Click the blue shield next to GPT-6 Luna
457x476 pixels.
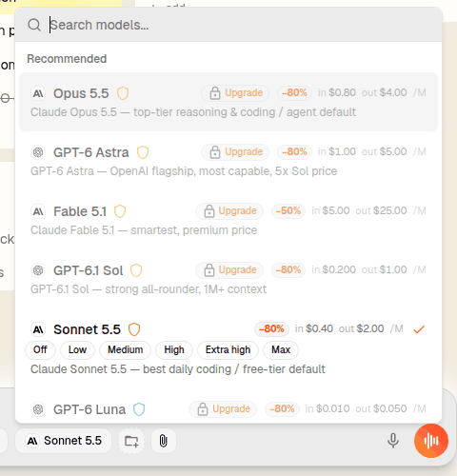[139, 409]
